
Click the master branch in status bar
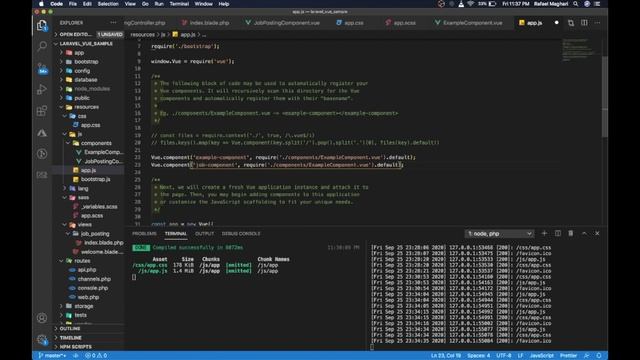pyautogui.click(x=52, y=356)
